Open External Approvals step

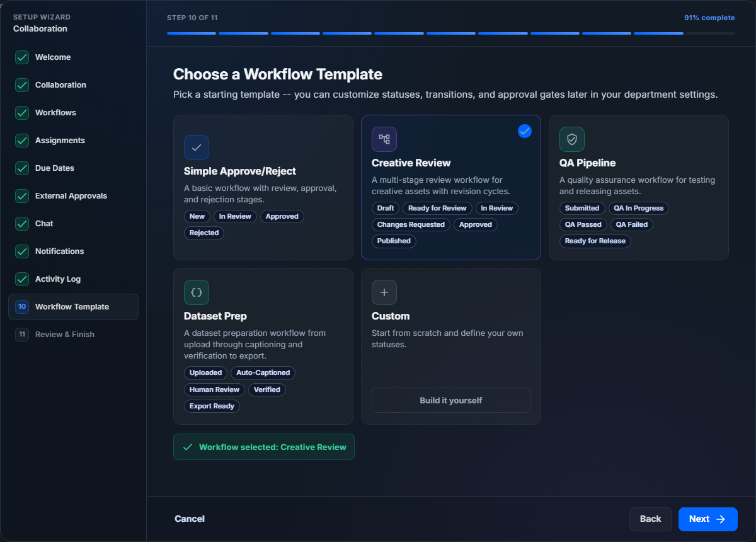73,196
